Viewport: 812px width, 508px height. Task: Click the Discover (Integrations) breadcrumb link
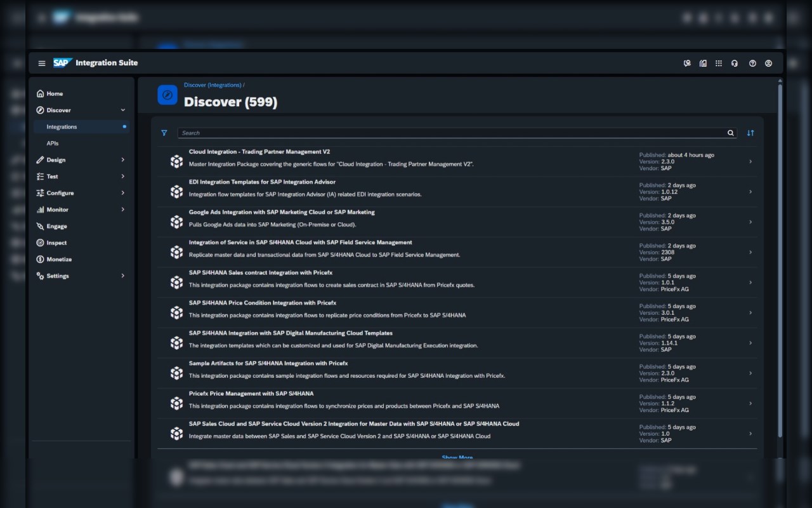(213, 85)
